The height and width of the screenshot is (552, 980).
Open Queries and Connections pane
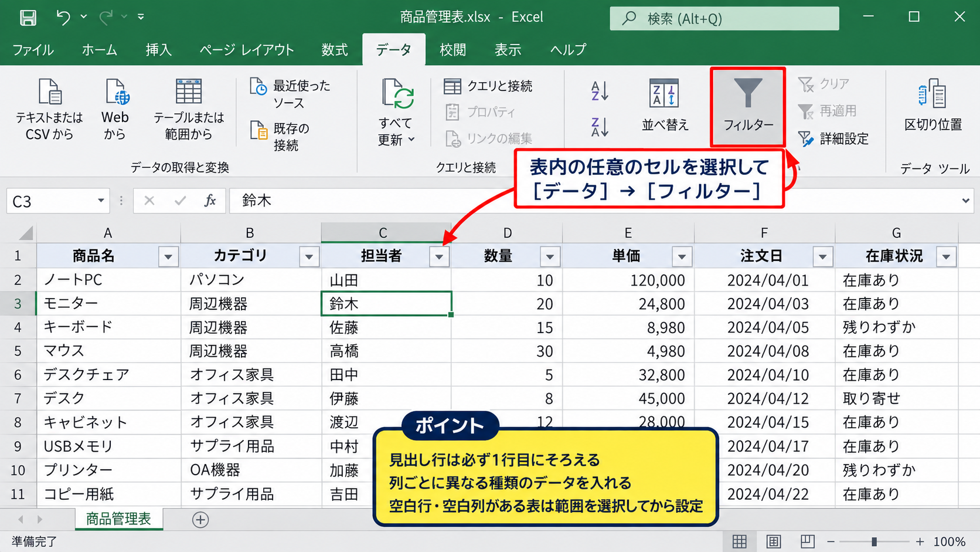pyautogui.click(x=488, y=86)
